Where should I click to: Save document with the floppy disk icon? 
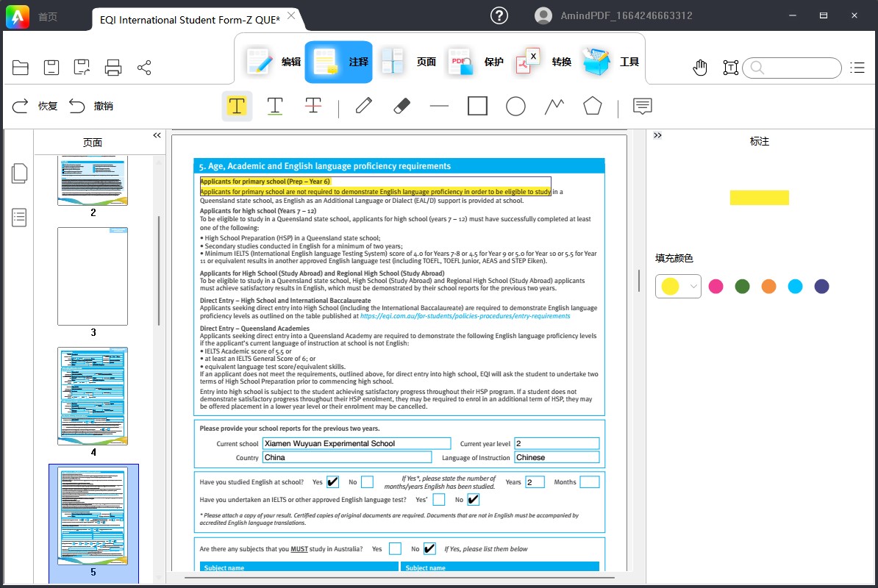point(51,68)
